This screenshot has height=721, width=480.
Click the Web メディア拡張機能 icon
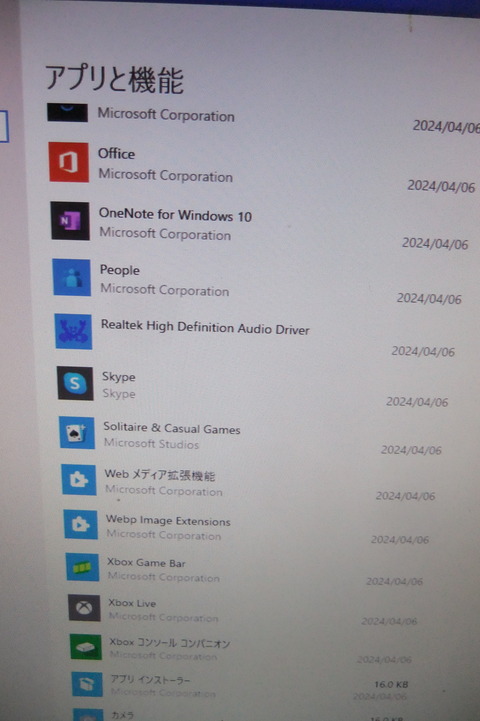(79, 480)
